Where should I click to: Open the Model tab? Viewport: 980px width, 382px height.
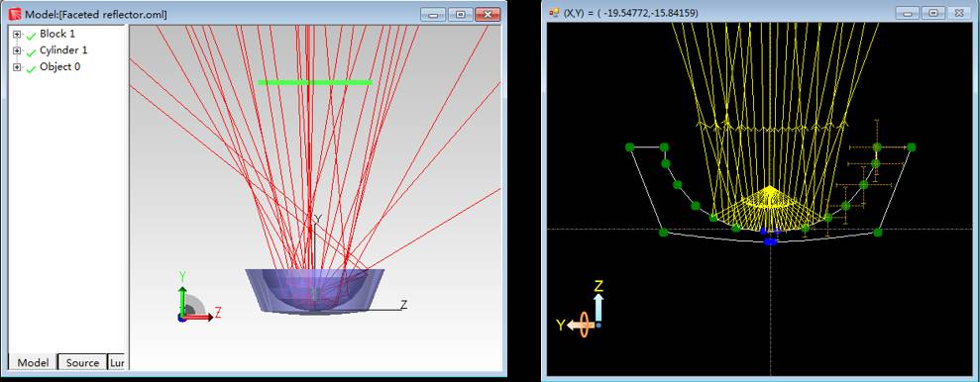point(33,362)
